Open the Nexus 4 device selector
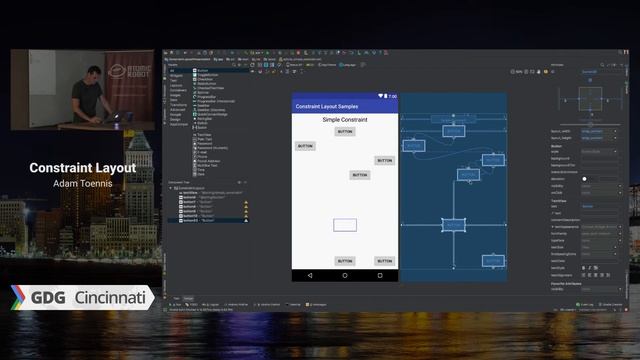640x360 pixels. coord(294,65)
